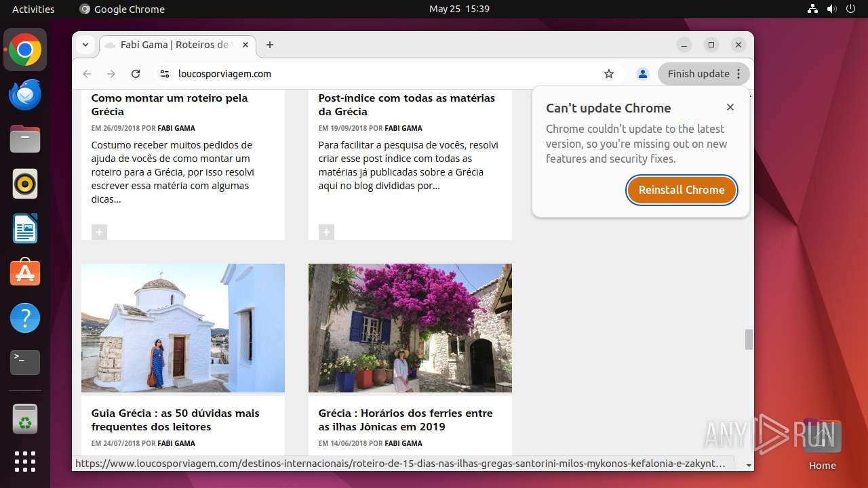Open 'Post-índice com todas as matérias' article
Viewport: 868px width, 488px height.
coord(407,105)
